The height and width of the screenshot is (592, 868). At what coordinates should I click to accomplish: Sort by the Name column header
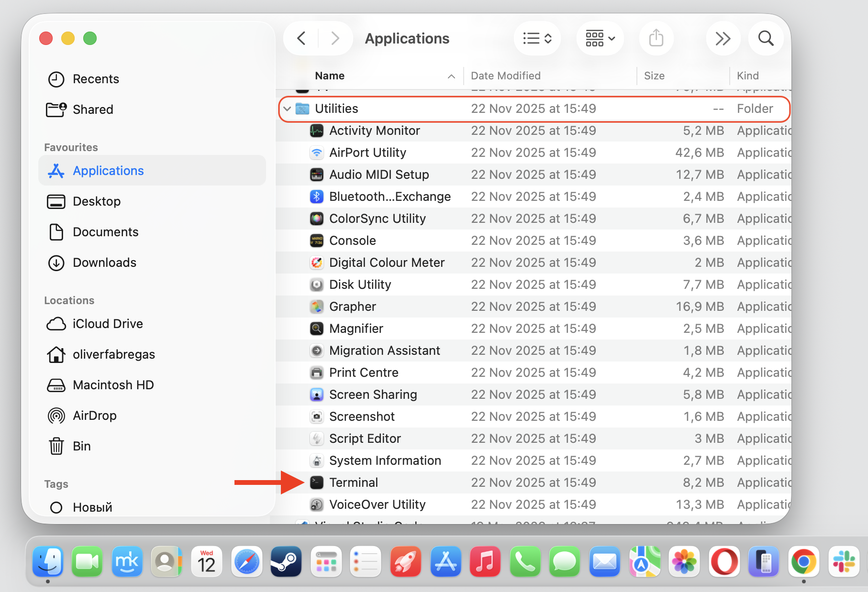[x=330, y=76]
